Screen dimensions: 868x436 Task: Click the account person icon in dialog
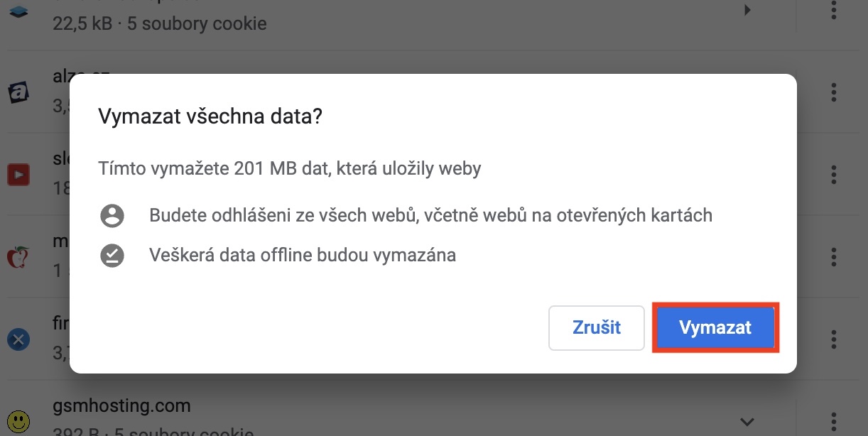[112, 215]
